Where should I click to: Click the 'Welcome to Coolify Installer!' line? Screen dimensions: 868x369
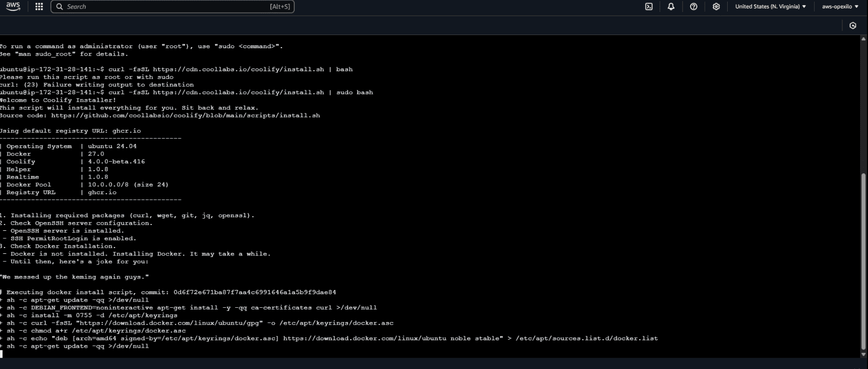[58, 100]
